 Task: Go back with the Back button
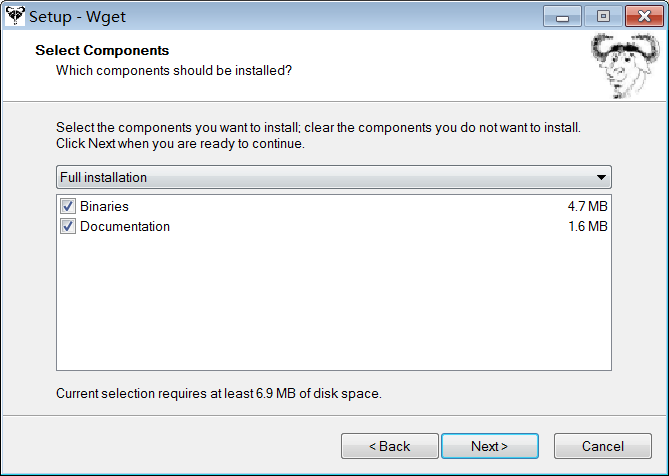[390, 446]
